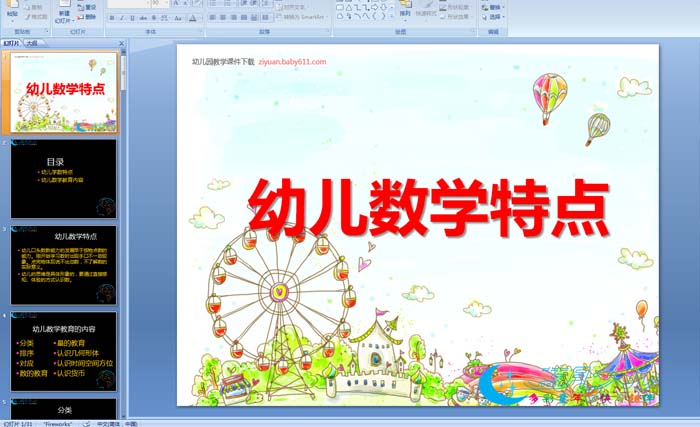
Task: Open the font size dropdown
Action: point(167,4)
